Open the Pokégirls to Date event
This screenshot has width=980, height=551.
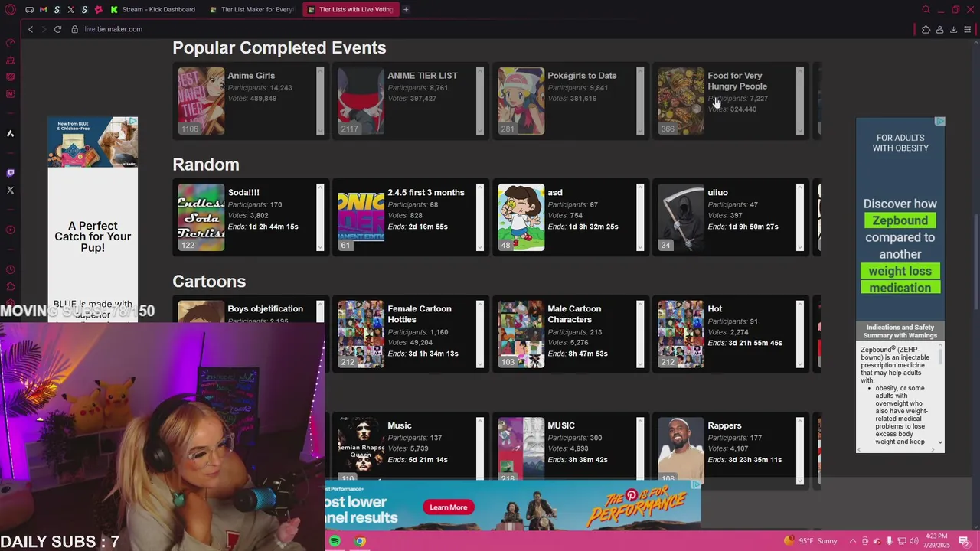570,101
